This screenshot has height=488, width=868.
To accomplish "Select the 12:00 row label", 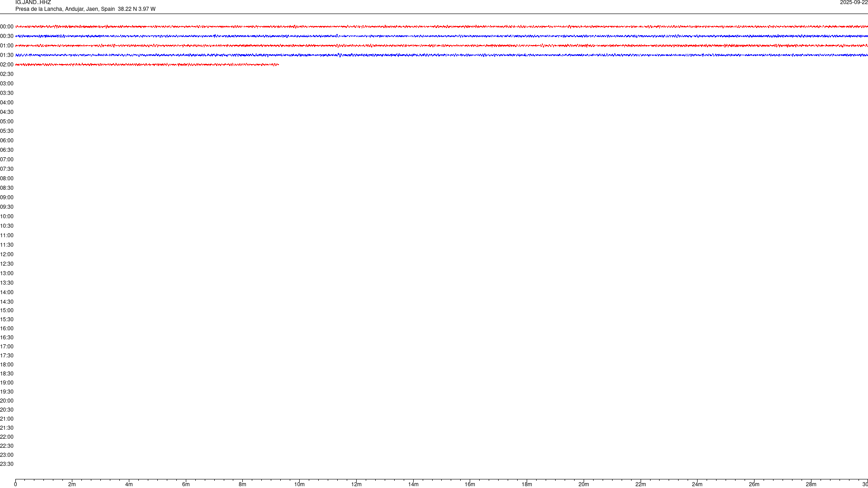I will coord(7,254).
